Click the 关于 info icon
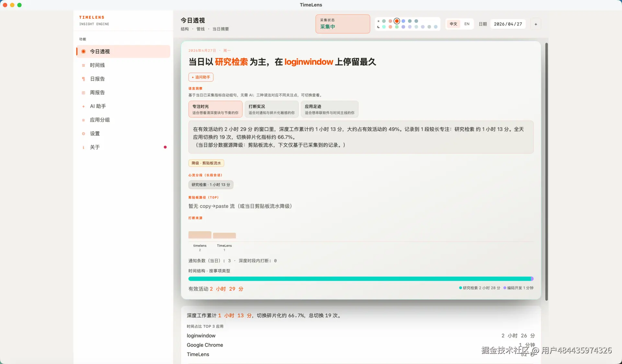The width and height of the screenshot is (622, 364). tap(83, 147)
